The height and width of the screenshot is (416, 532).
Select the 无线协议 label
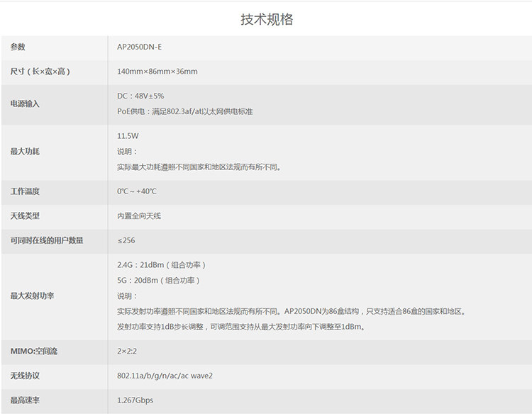25,376
